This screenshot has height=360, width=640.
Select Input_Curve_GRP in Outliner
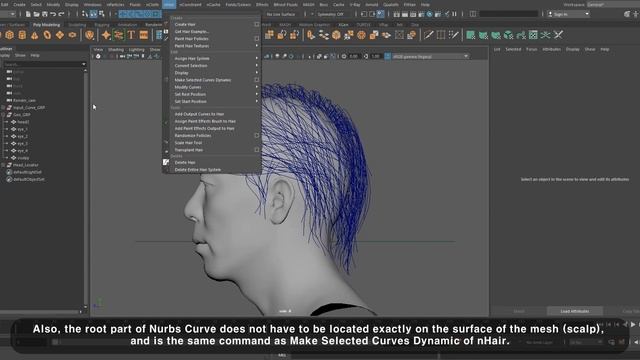29,107
